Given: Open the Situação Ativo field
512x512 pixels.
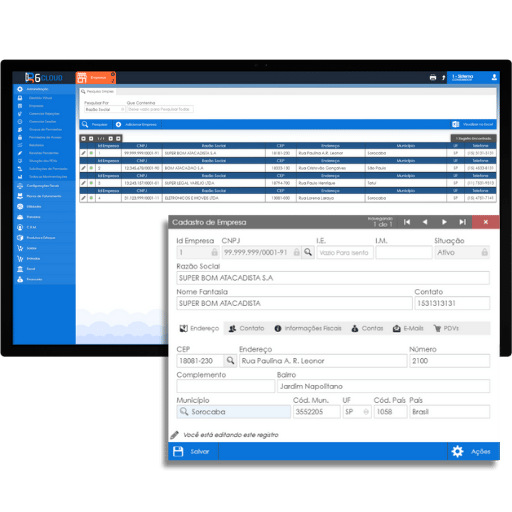Looking at the screenshot, I should click(x=462, y=252).
